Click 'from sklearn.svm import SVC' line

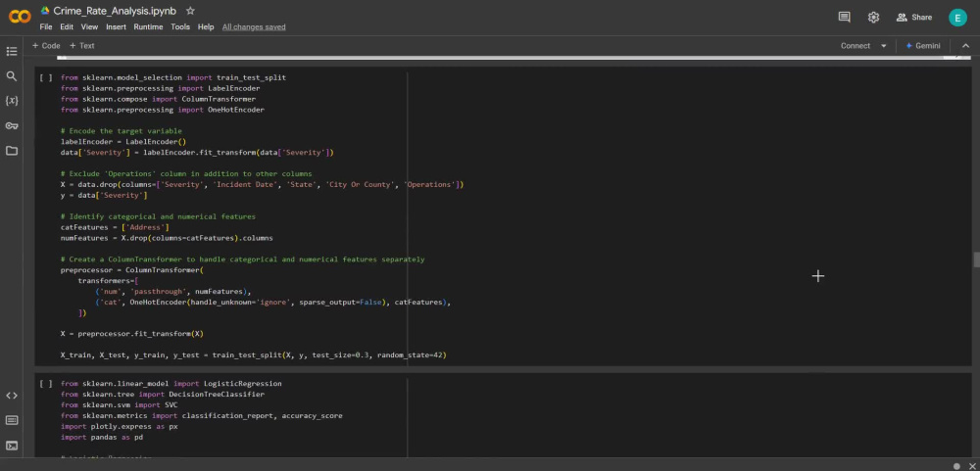119,404
